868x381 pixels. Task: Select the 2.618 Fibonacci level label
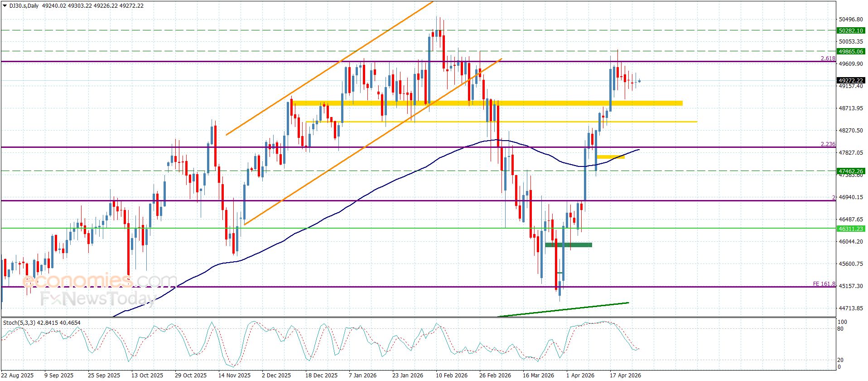tap(828, 59)
